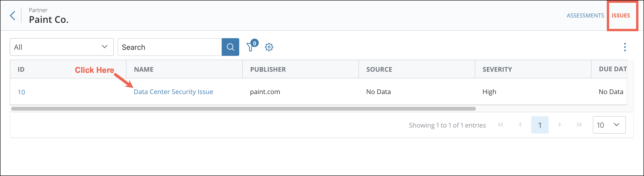Image resolution: width=644 pixels, height=176 pixels.
Task: Switch to the Assessments tab
Action: (x=585, y=16)
